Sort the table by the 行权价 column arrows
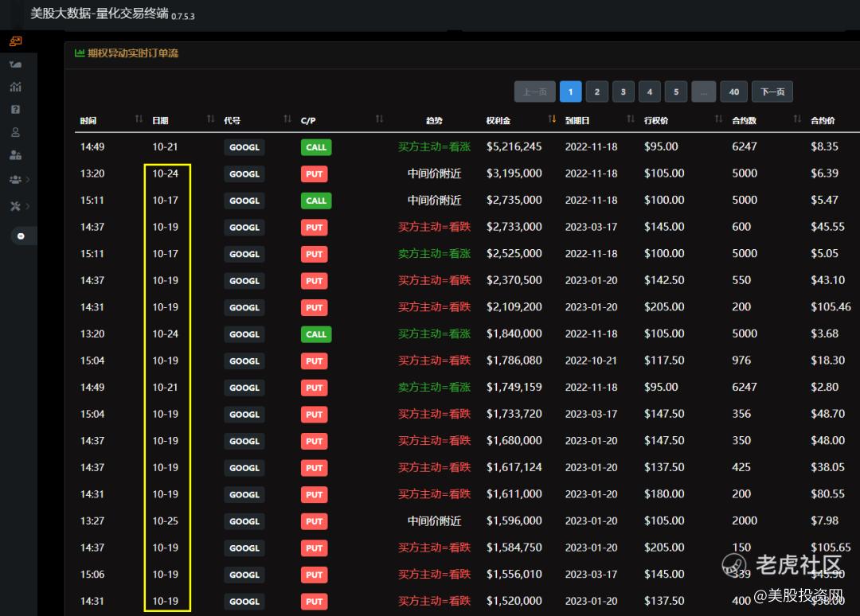The height and width of the screenshot is (616, 860). (x=718, y=119)
